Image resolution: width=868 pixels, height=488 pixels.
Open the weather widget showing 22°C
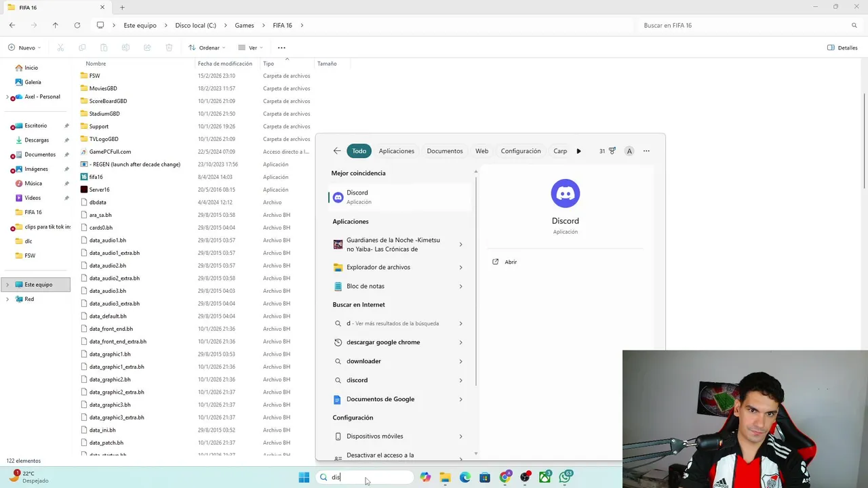[x=28, y=477]
